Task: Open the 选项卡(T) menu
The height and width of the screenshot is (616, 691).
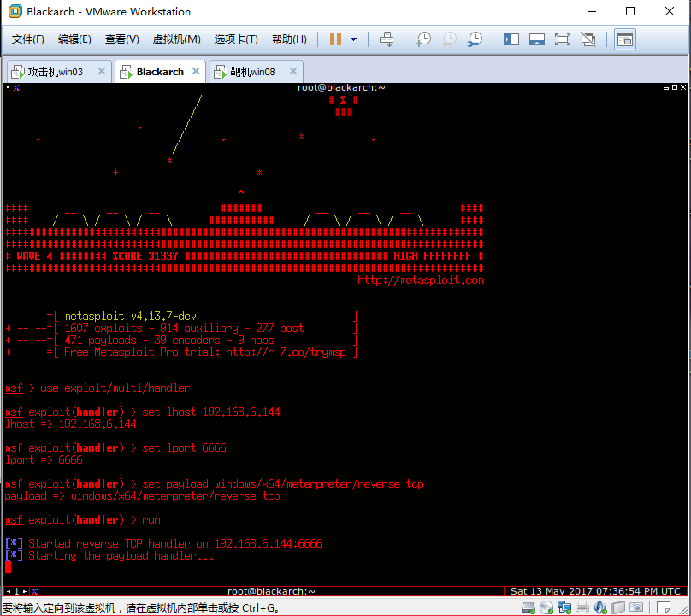Action: click(236, 39)
